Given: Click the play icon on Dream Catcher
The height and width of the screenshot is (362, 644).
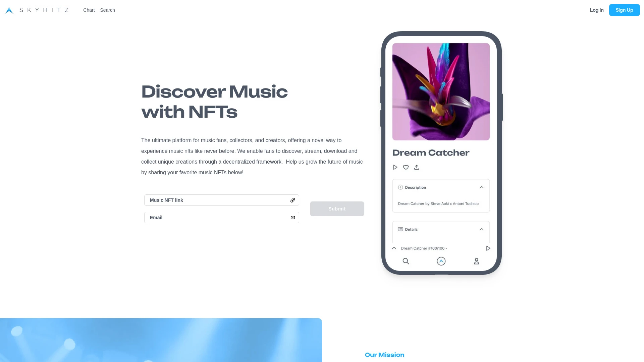Looking at the screenshot, I should coord(395,167).
